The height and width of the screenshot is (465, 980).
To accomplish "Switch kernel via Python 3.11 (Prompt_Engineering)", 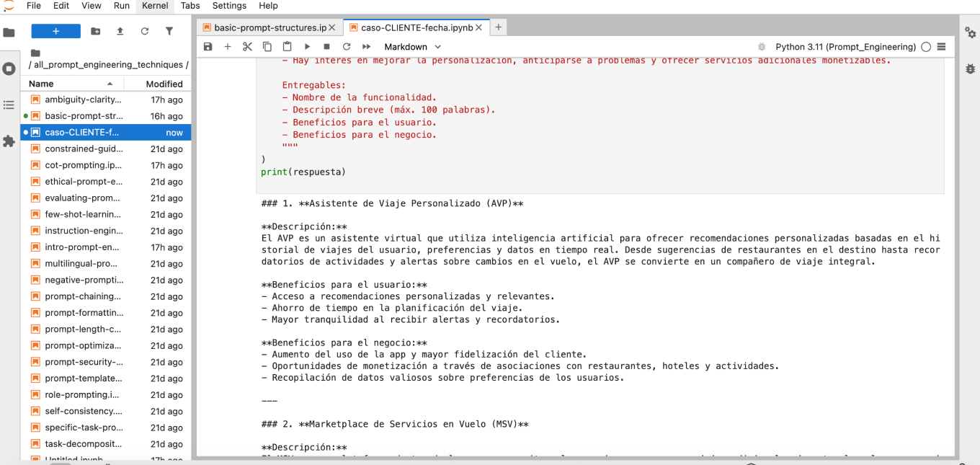I will tap(845, 47).
